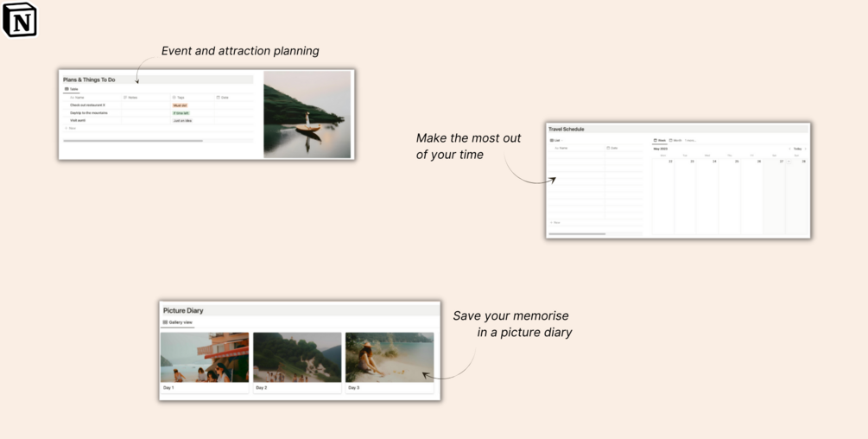Image resolution: width=868 pixels, height=439 pixels.
Task: Click the horizontal scrollbar under Plans table
Action: tap(133, 141)
